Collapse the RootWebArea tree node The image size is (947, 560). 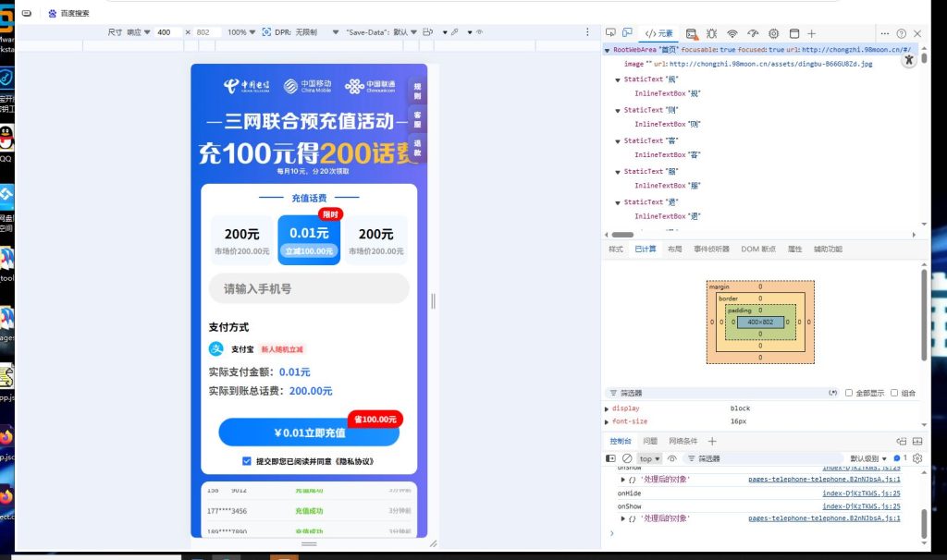coord(607,50)
